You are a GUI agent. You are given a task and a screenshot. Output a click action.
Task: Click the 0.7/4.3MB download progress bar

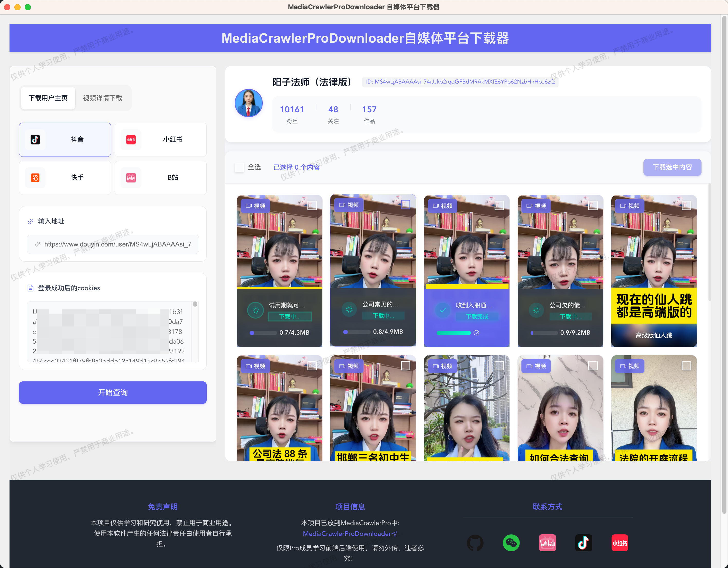coord(263,333)
